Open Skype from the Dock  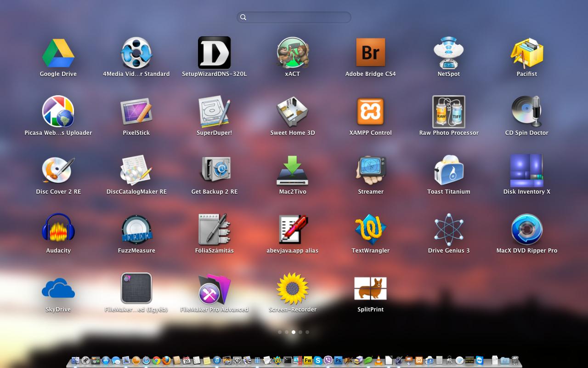[x=318, y=360]
